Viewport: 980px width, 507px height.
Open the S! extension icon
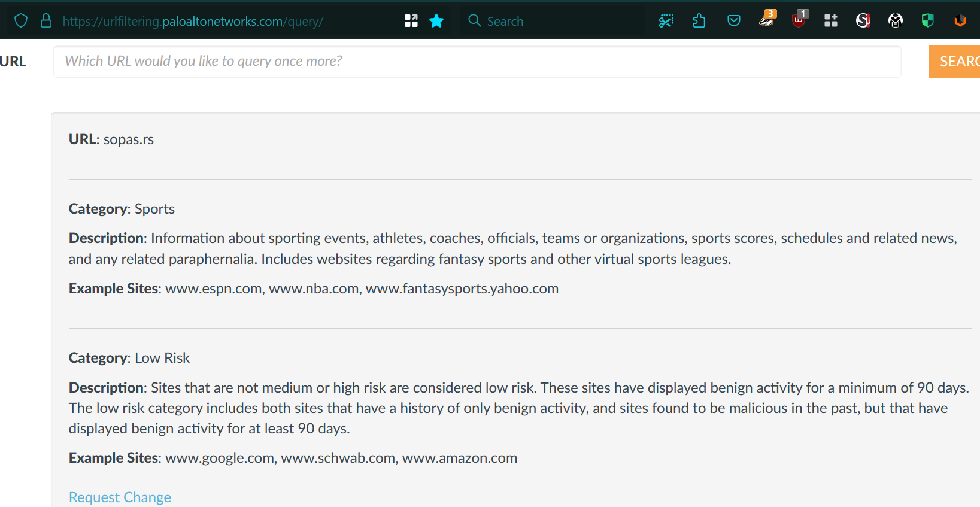(x=863, y=21)
